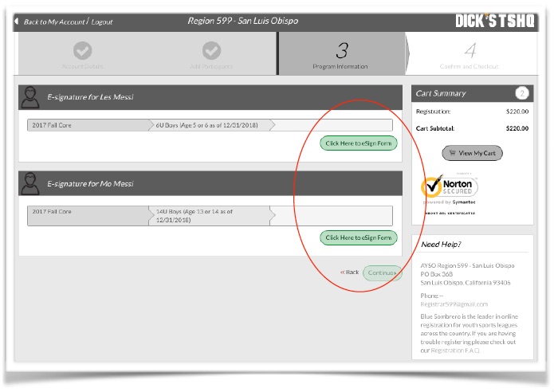This screenshot has height=392, width=554.
Task: Go to Confirm and Checkout step
Action: 469,54
